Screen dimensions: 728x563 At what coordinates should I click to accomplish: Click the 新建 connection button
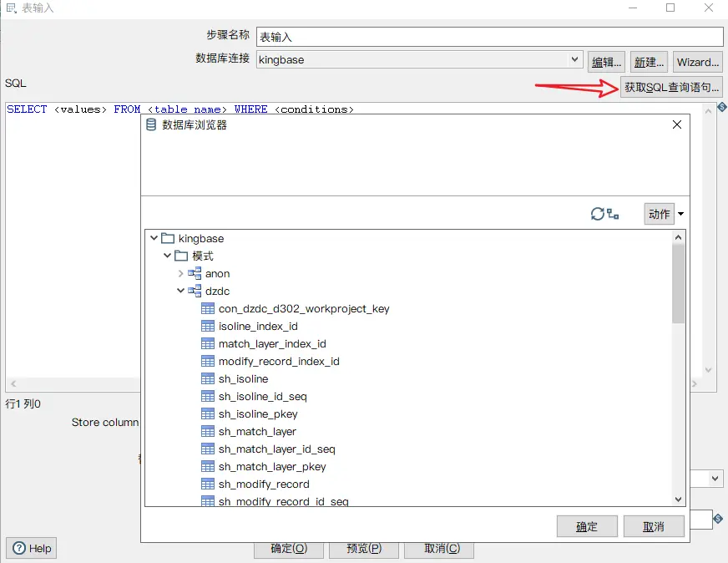pos(649,62)
